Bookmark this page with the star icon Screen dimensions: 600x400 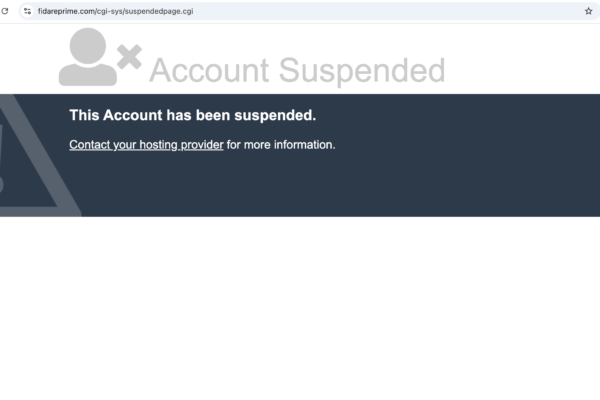[x=589, y=10]
